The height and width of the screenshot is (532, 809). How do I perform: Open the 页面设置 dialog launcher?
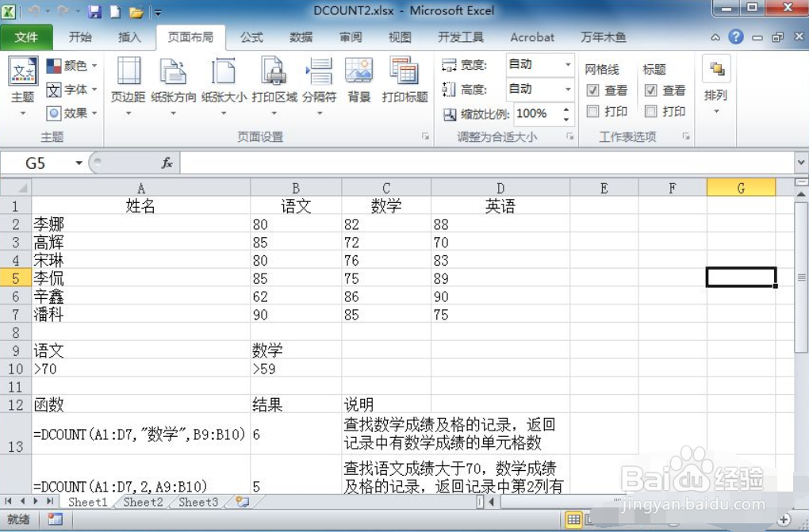[x=425, y=136]
